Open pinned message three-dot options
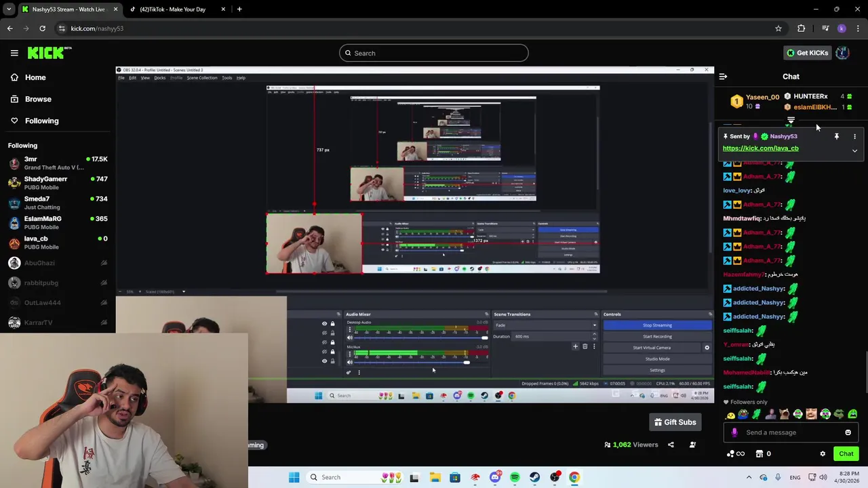Image resolution: width=868 pixels, height=488 pixels. (x=854, y=136)
